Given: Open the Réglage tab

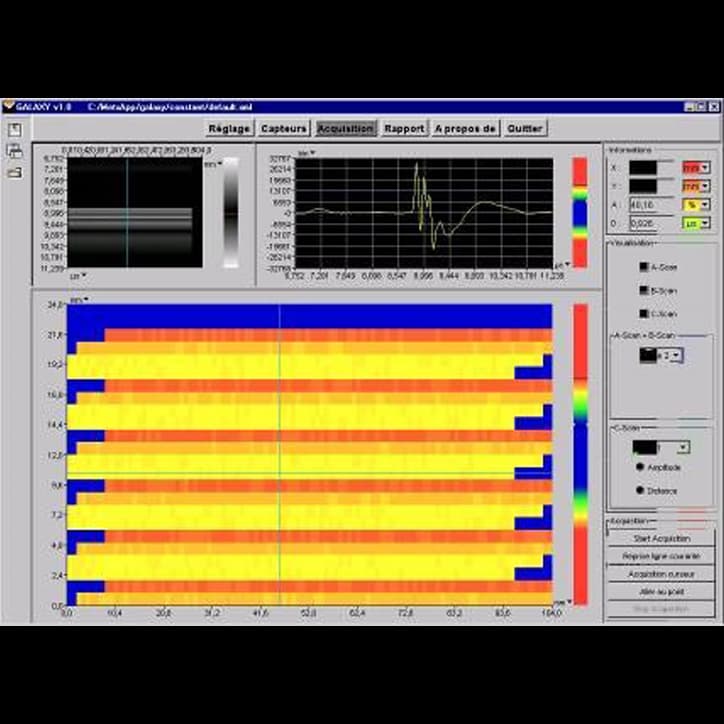Looking at the screenshot, I should click(229, 128).
